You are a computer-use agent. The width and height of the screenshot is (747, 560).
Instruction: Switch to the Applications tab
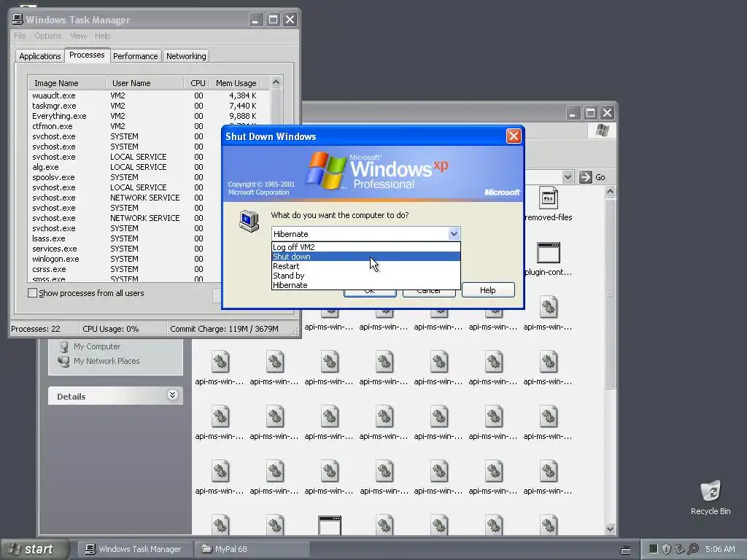coord(40,56)
